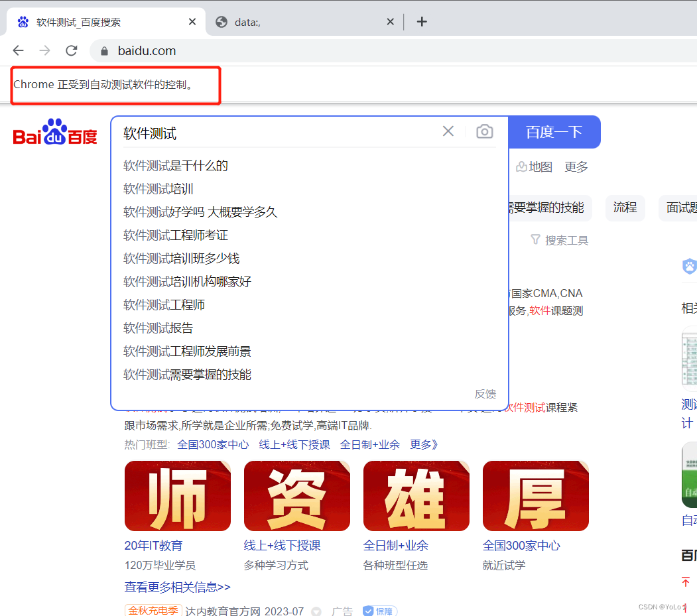Go back with the browser back arrow
This screenshot has height=616, width=697.
pos(18,50)
